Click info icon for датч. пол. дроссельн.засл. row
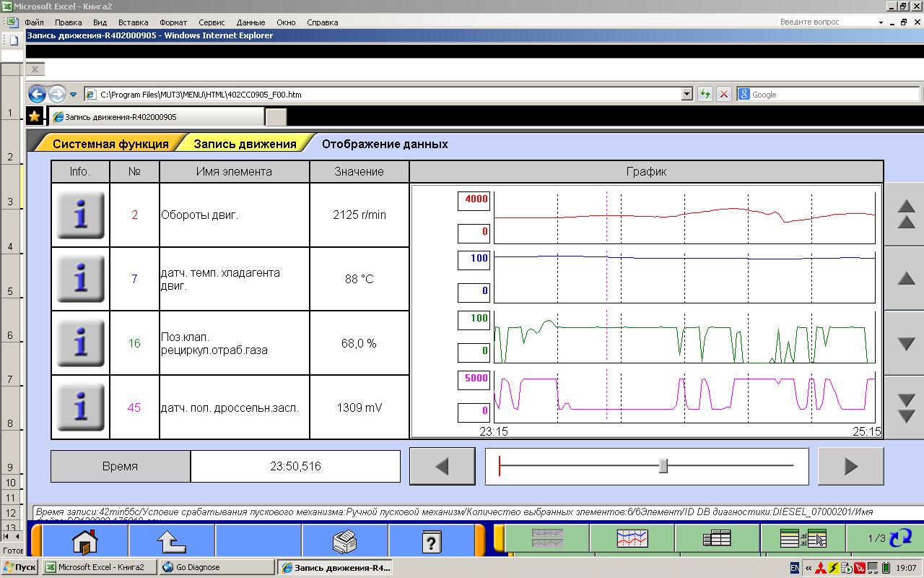Screen dimensions: 924x578 [80, 407]
